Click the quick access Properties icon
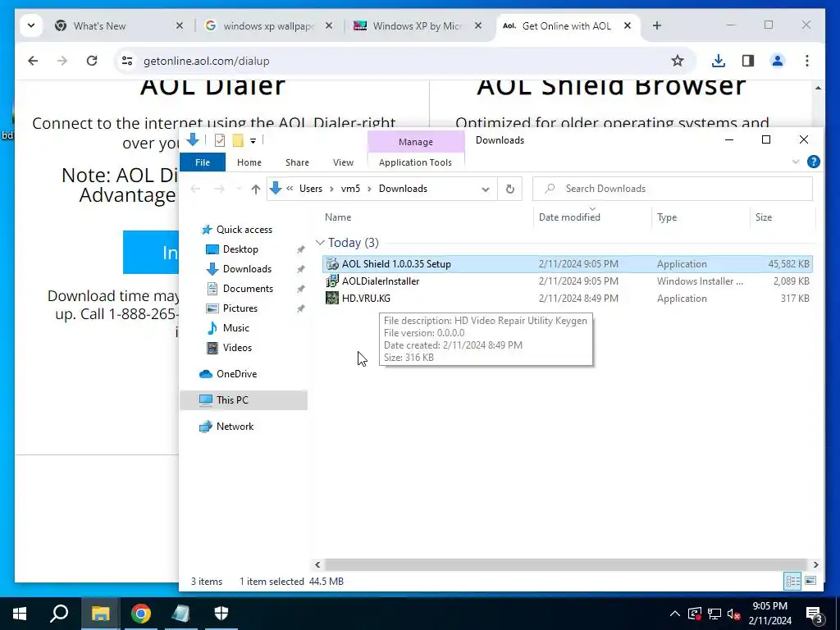Viewport: 840px width, 630px height. click(x=220, y=140)
